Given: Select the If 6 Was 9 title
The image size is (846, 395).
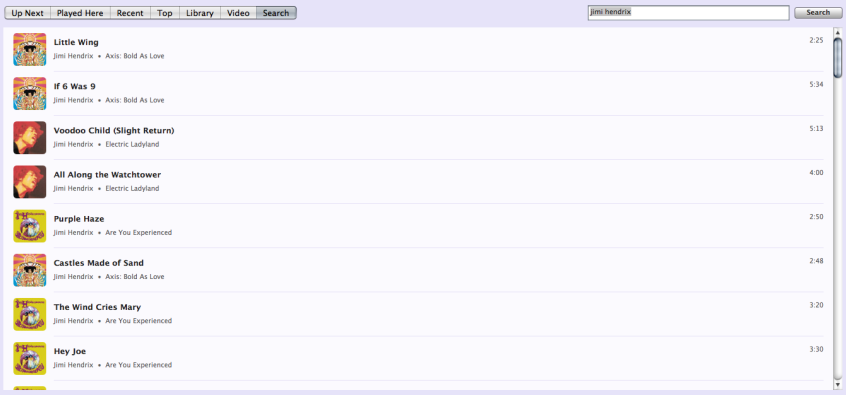Looking at the screenshot, I should (x=74, y=86).
